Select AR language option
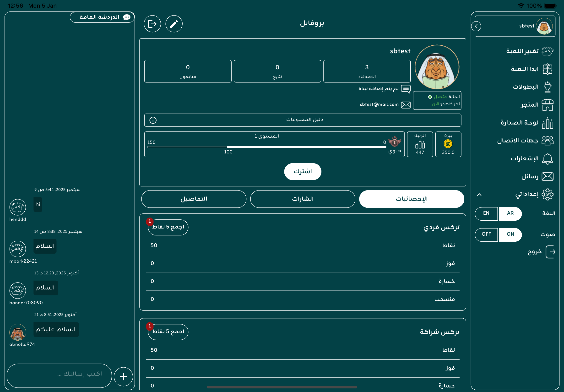The image size is (564, 392). [x=510, y=213]
